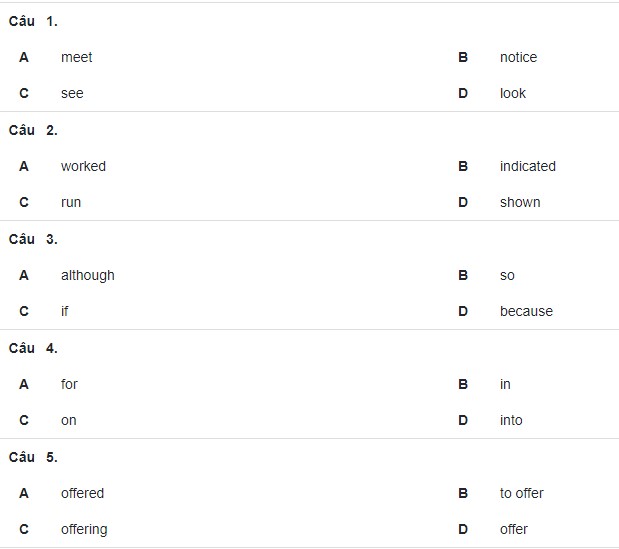This screenshot has height=549, width=619.
Task: Choose answer A 'offered' in Câu 5
Action: coord(83,493)
